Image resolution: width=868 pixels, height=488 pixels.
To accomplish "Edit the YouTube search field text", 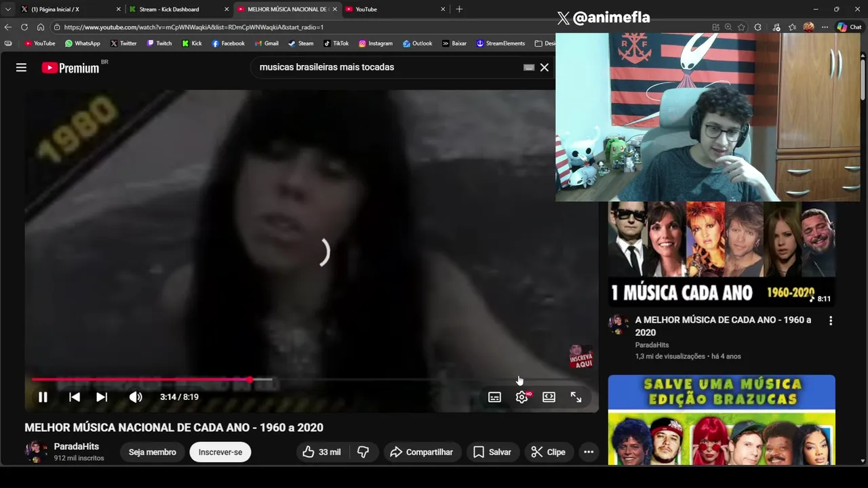I will click(387, 67).
